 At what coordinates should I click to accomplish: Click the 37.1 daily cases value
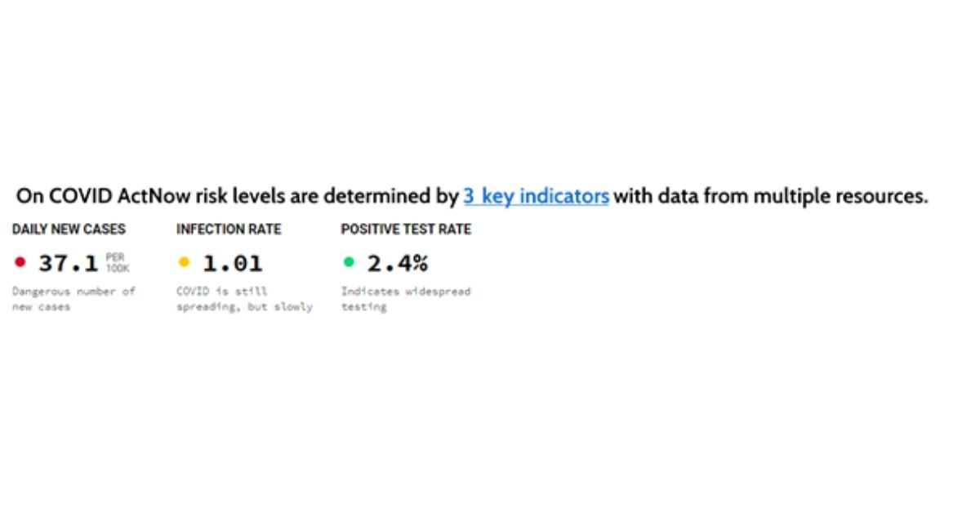tap(69, 263)
